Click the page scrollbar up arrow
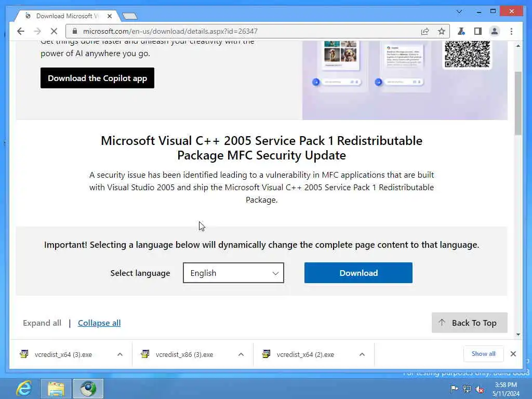The width and height of the screenshot is (532, 399). [518, 46]
